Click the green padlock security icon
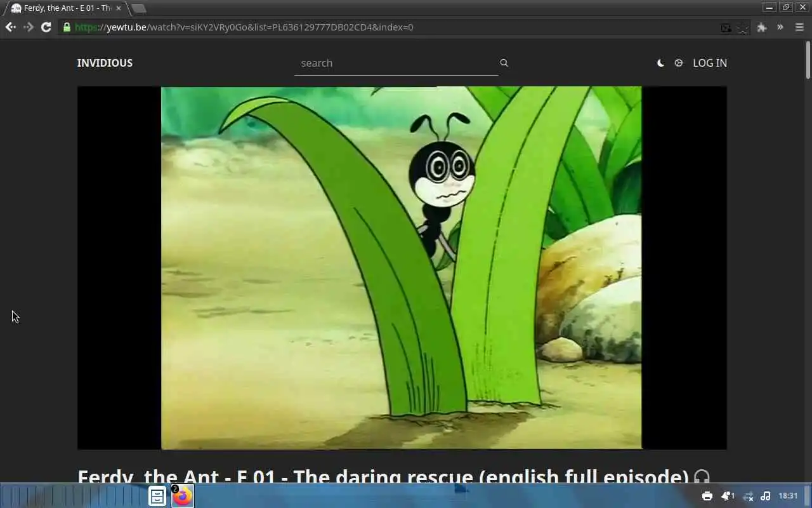The width and height of the screenshot is (812, 508). click(67, 27)
